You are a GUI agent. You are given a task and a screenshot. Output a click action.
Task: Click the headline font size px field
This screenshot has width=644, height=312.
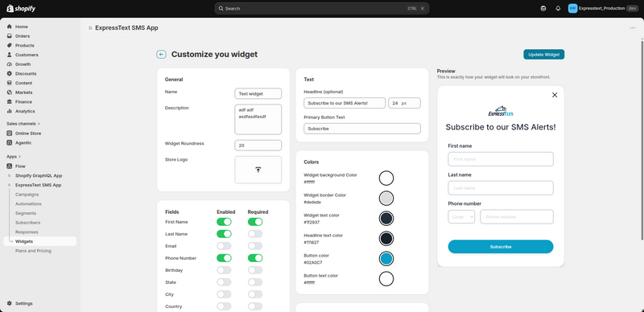coord(405,103)
